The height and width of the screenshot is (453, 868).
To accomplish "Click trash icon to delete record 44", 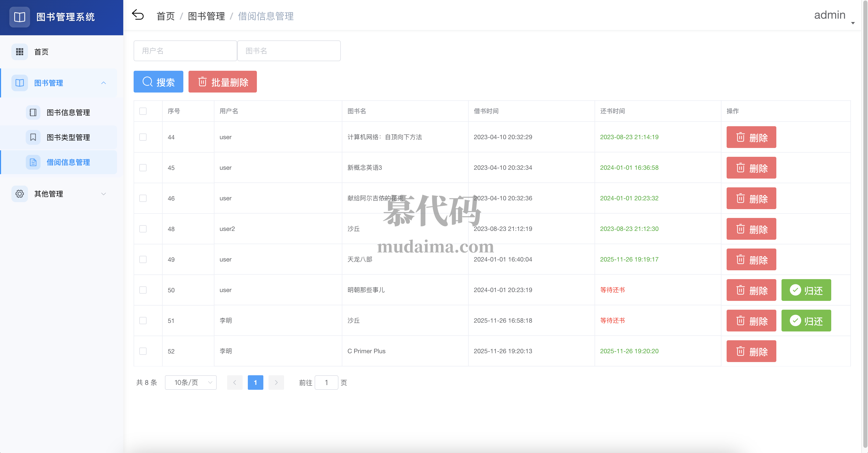I will click(741, 137).
